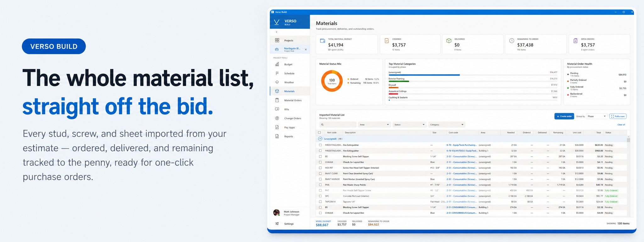Screen dimensions: 644x242
Task: Click the Materials cube icon in sidebar
Action: coord(277,91)
